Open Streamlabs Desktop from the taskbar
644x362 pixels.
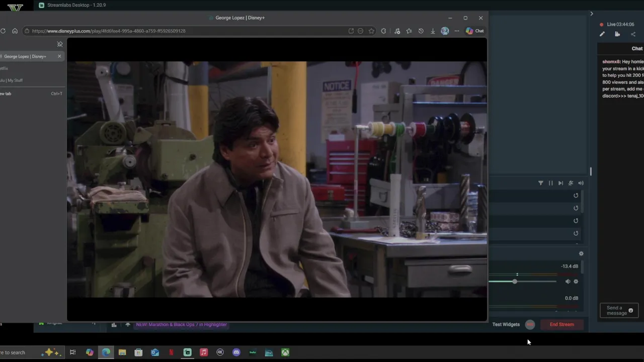[188, 352]
